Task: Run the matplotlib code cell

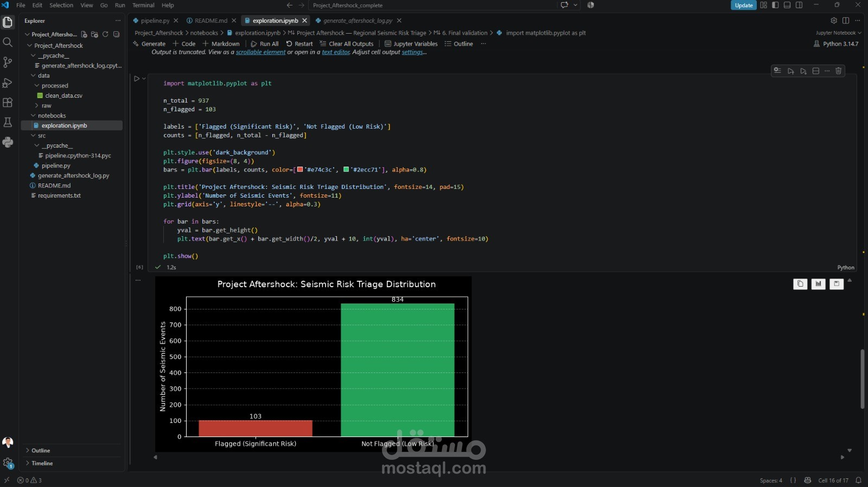Action: (137, 79)
